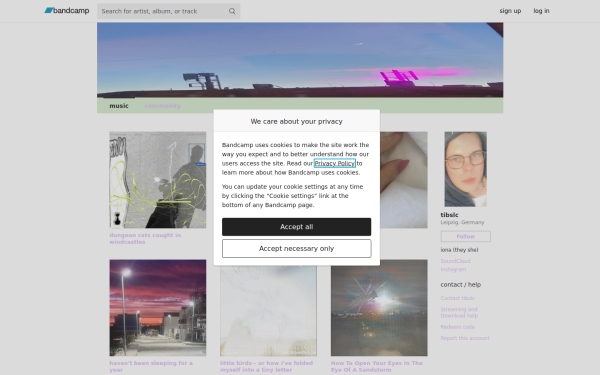Screen dimensions: 600x375
Task: Choose Accept necessary only
Action: 297,249
